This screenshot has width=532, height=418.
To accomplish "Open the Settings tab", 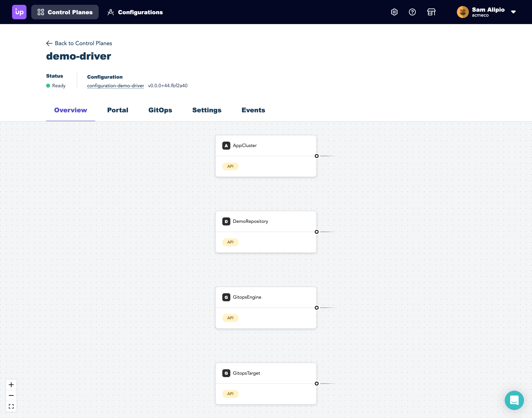I will point(207,110).
